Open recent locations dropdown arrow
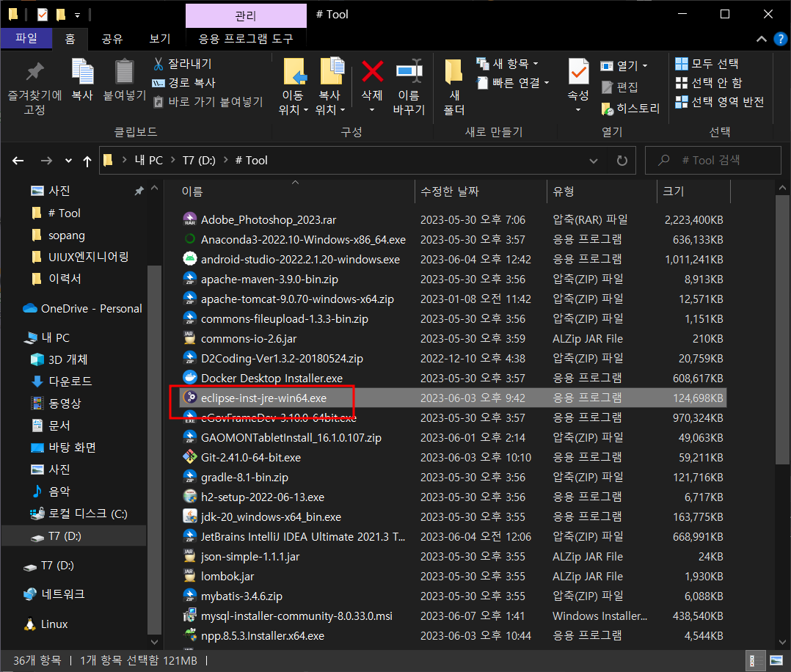791x672 pixels. [68, 161]
